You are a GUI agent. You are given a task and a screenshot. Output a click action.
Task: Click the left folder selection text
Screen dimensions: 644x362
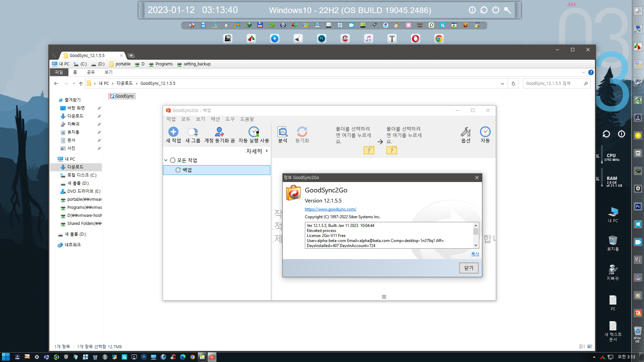[x=354, y=135]
